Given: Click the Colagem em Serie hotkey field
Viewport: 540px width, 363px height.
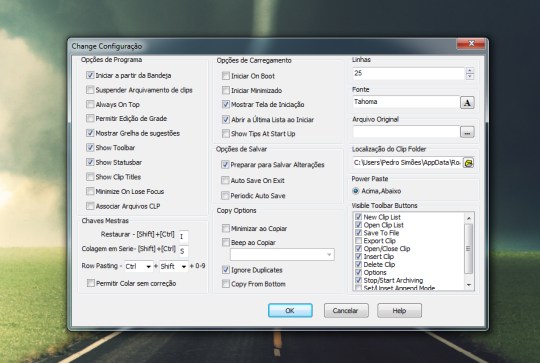Looking at the screenshot, I should [x=184, y=251].
